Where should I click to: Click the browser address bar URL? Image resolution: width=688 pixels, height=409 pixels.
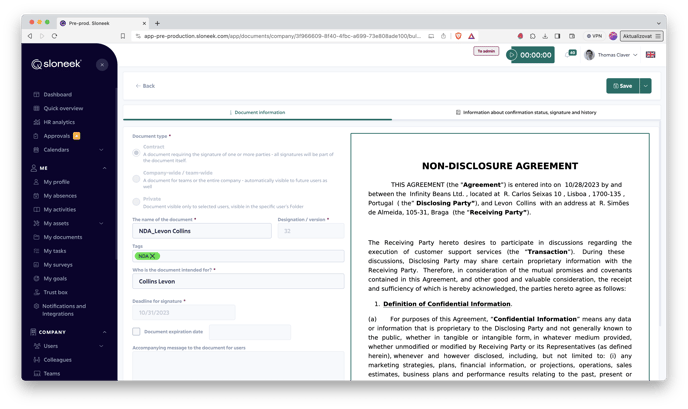coord(282,36)
